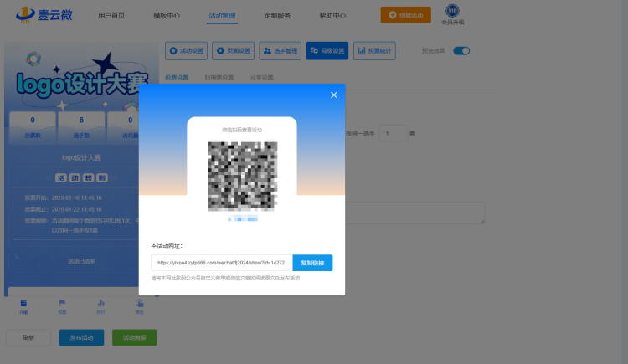This screenshot has width=628, height=364.
Task: Click the green 活动海报 button
Action: pos(134,337)
